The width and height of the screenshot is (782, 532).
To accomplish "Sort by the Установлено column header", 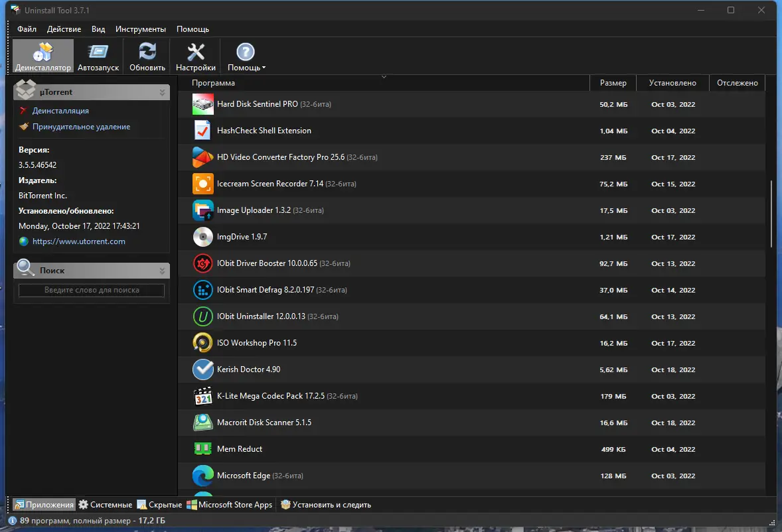I will (672, 83).
